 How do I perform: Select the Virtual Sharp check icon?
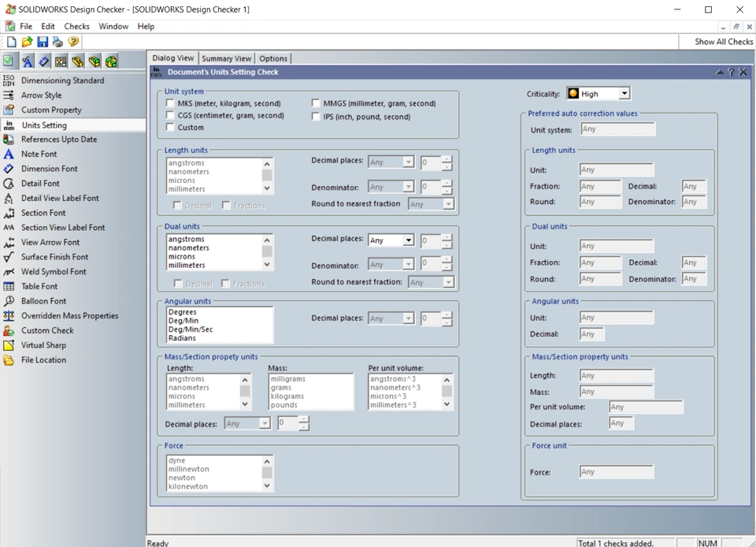(9, 345)
